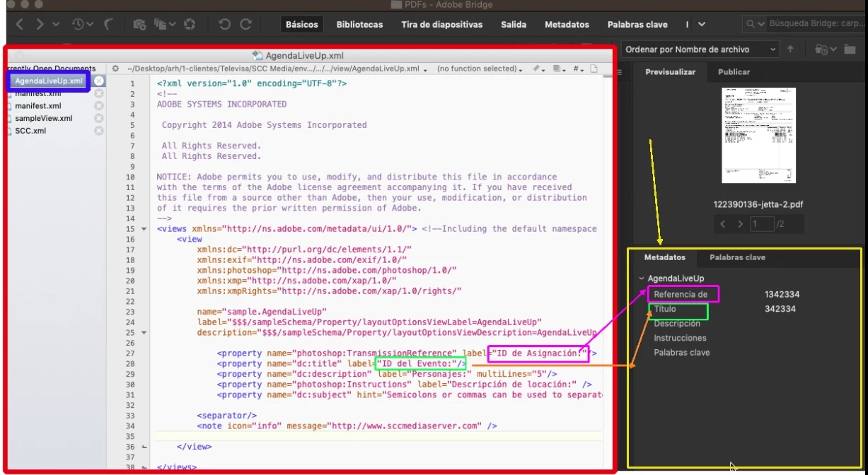The width and height of the screenshot is (868, 475).
Task: Toggle ascending sort order arrow
Action: click(x=790, y=49)
